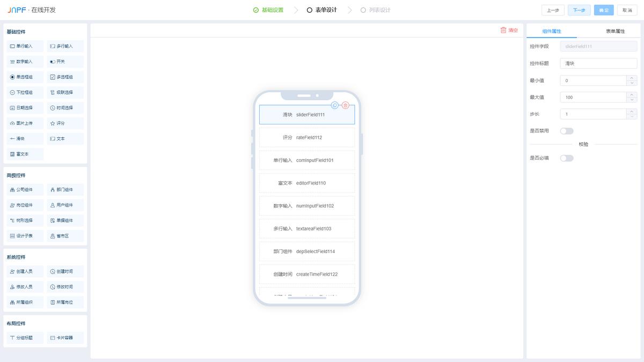644x362 pixels.
Task: Click the 上一步 button
Action: pyautogui.click(x=553, y=10)
